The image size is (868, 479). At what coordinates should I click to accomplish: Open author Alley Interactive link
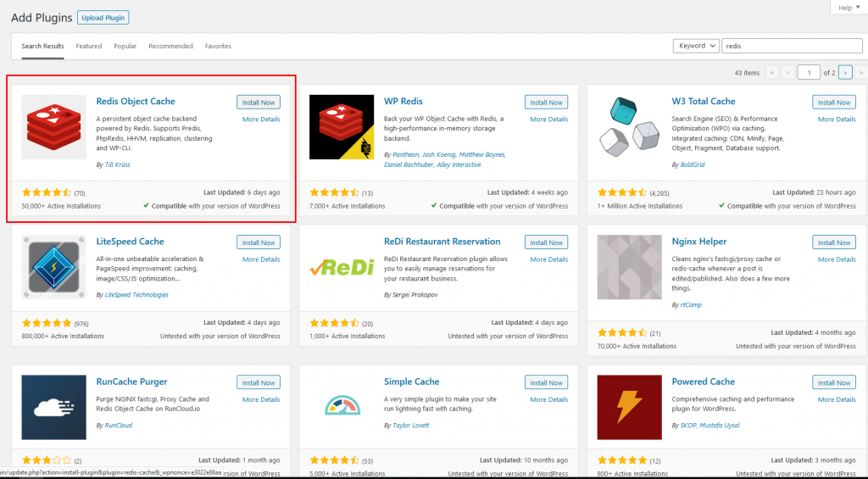pos(459,164)
